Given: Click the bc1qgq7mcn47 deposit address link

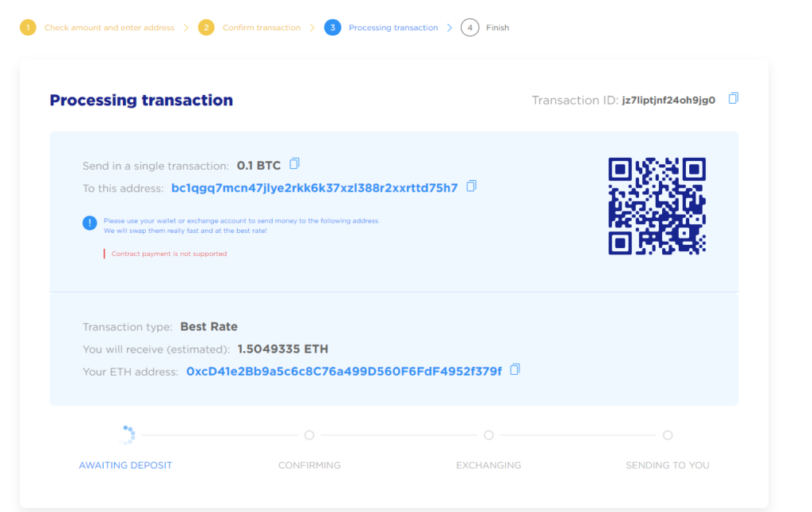Looking at the screenshot, I should coord(314,188).
